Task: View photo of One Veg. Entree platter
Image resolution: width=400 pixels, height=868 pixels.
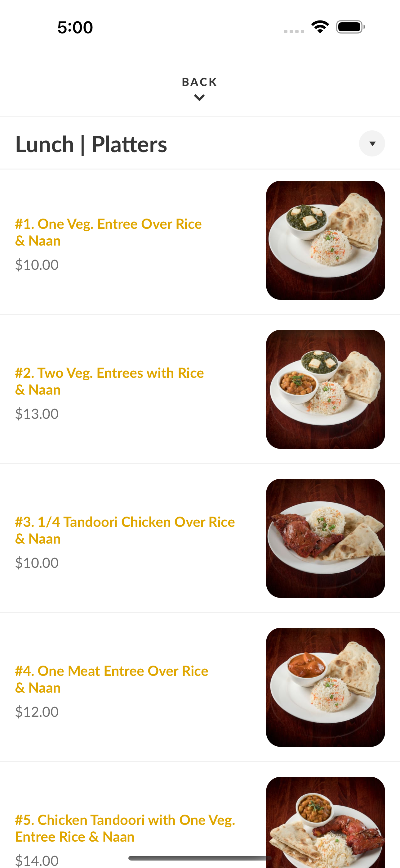Action: click(325, 240)
